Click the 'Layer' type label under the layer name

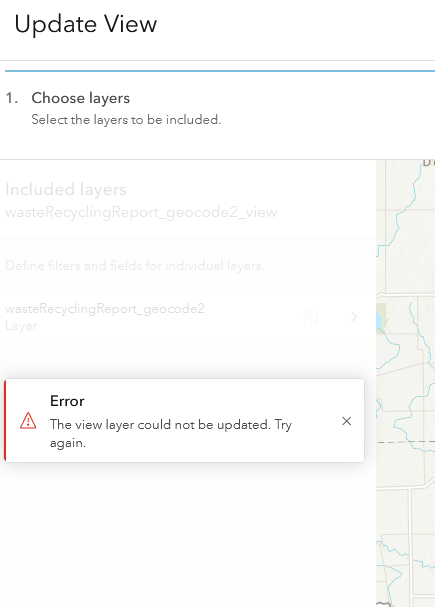pyautogui.click(x=21, y=326)
